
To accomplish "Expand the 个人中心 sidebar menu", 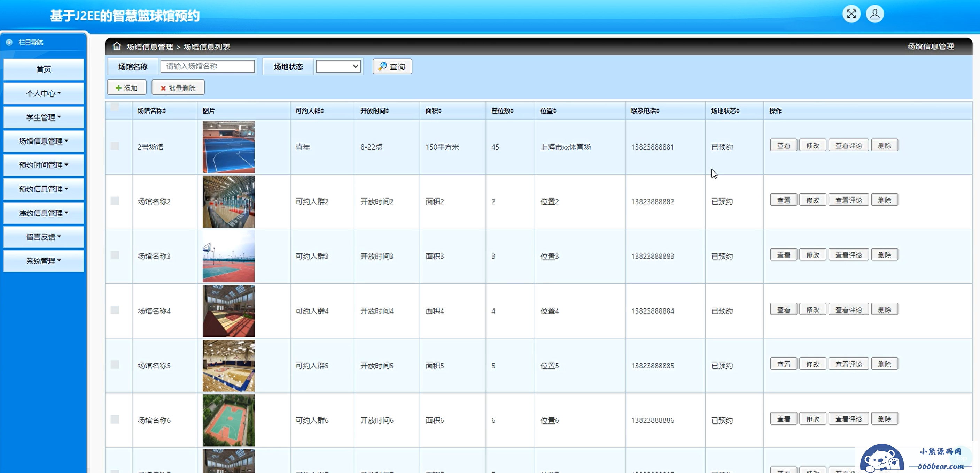I will point(44,93).
